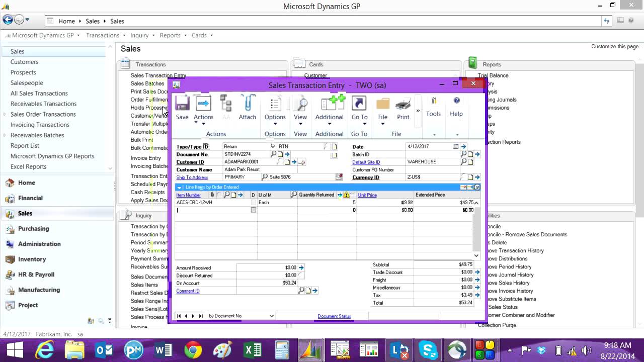Open the Reports menu
644x362 pixels.
click(x=173, y=35)
